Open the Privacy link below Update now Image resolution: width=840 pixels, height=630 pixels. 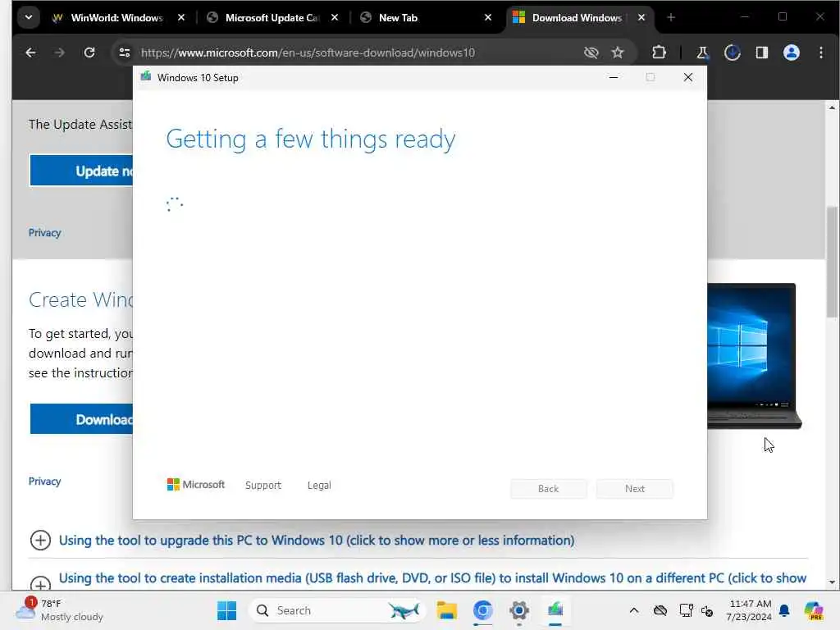[x=44, y=232]
